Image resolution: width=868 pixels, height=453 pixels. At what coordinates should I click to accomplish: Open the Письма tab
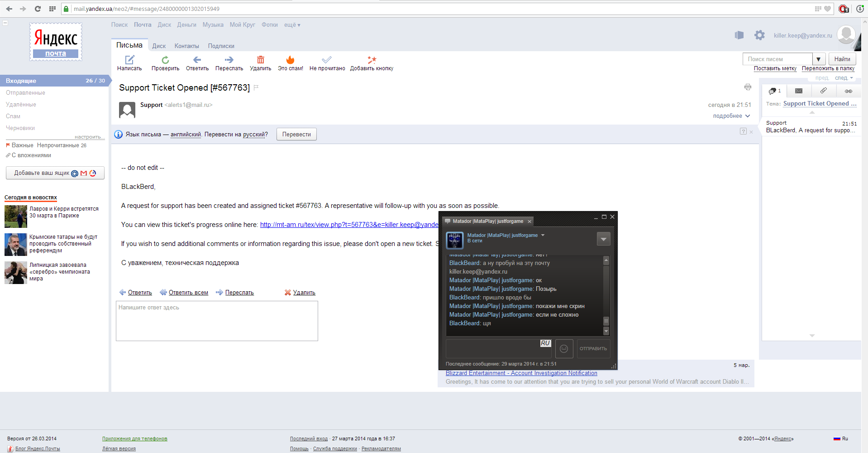point(129,45)
